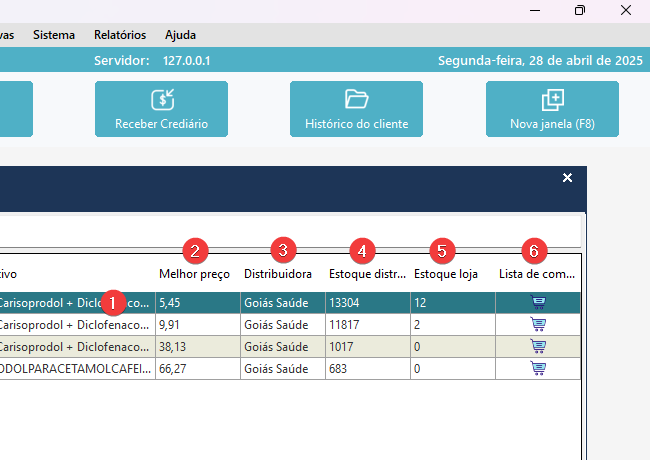
Task: Open Histórico do cliente
Action: point(357,109)
